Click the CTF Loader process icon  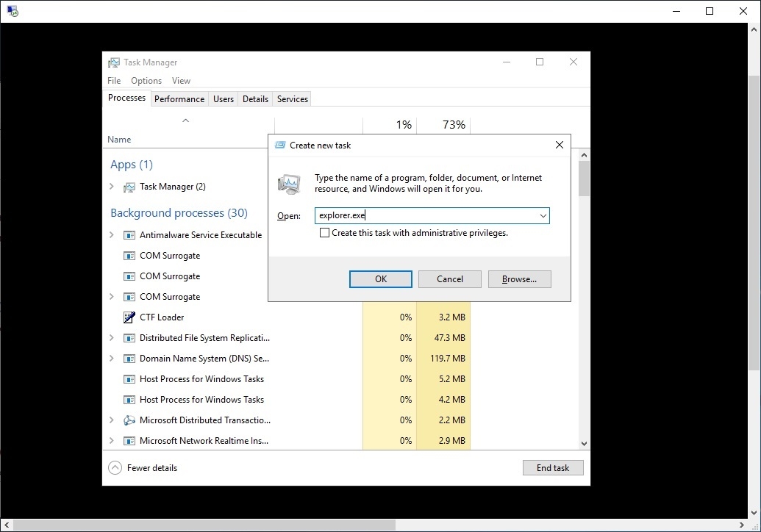[129, 317]
